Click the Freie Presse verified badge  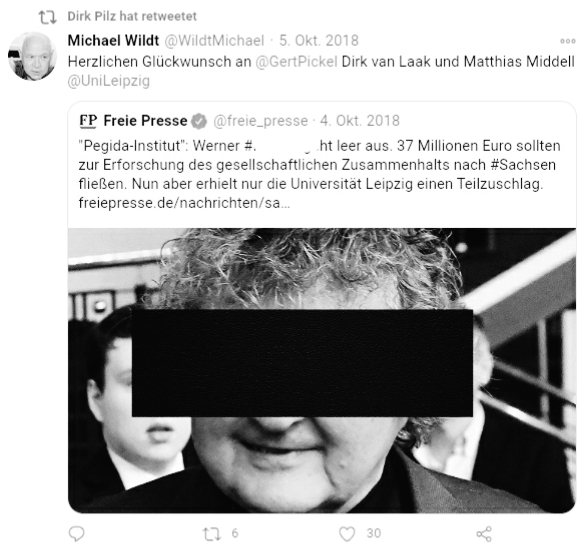[x=199, y=121]
